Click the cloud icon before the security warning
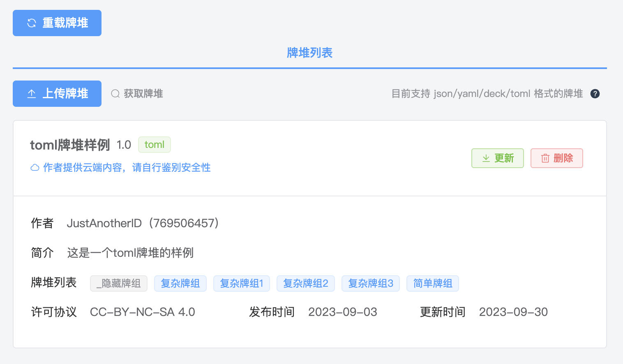Screen dimensions: 623x364 [x=35, y=167]
